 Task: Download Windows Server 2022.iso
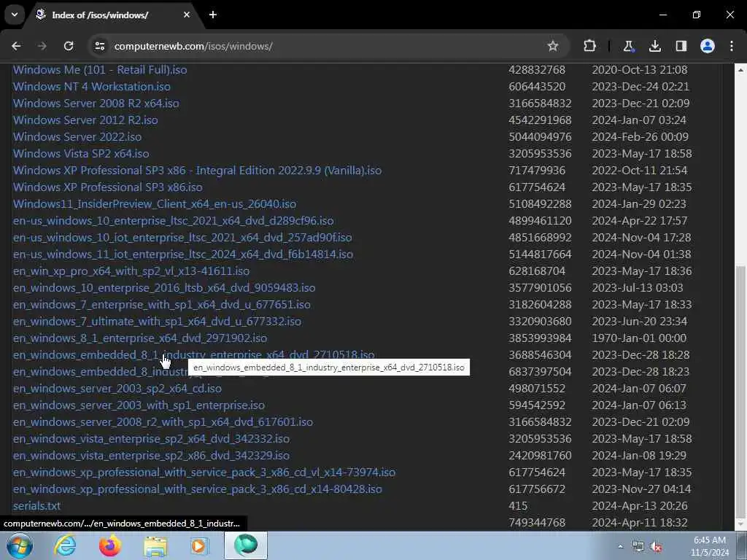77,136
